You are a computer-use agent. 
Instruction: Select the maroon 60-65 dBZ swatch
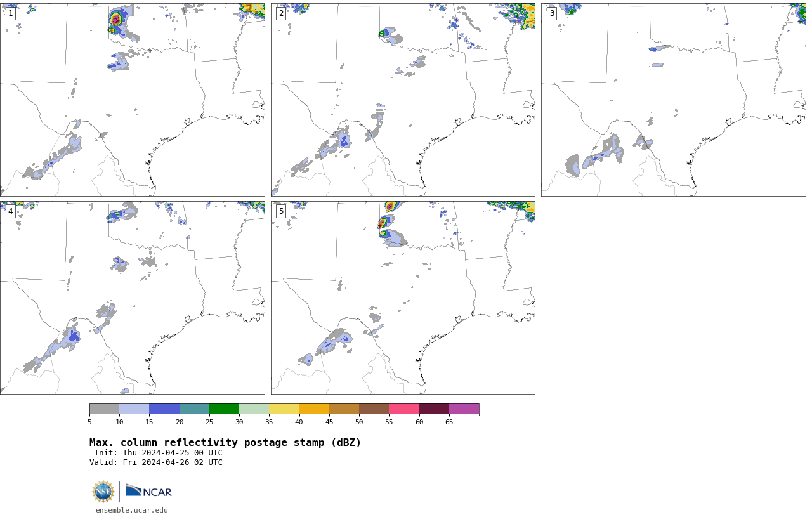pyautogui.click(x=434, y=409)
